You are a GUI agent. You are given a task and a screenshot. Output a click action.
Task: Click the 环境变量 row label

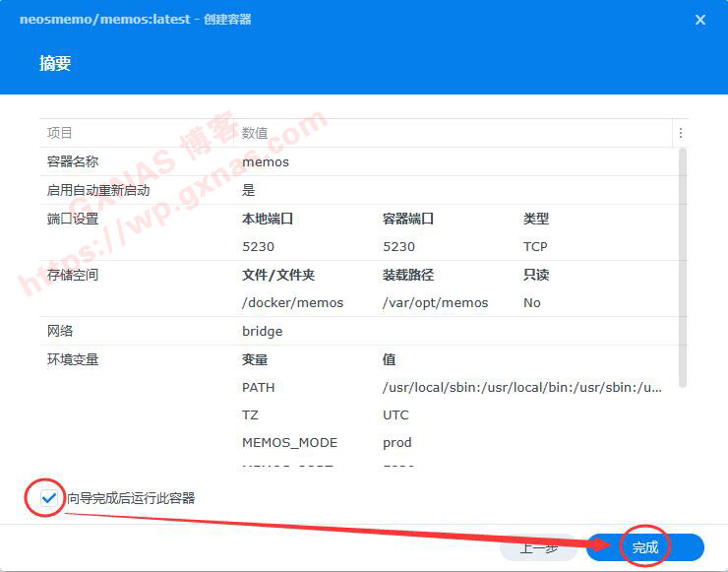tap(73, 359)
